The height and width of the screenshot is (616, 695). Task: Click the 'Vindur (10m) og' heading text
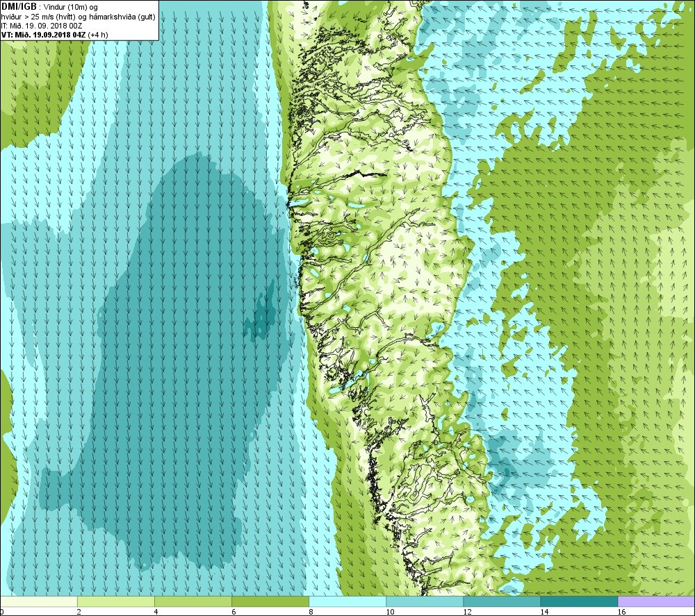tap(71, 8)
